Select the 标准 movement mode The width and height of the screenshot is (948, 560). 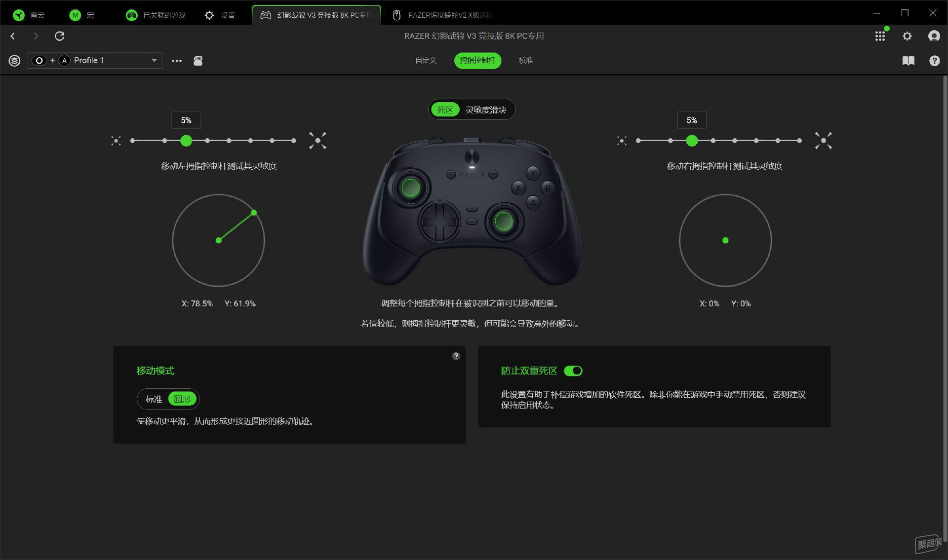click(x=154, y=399)
